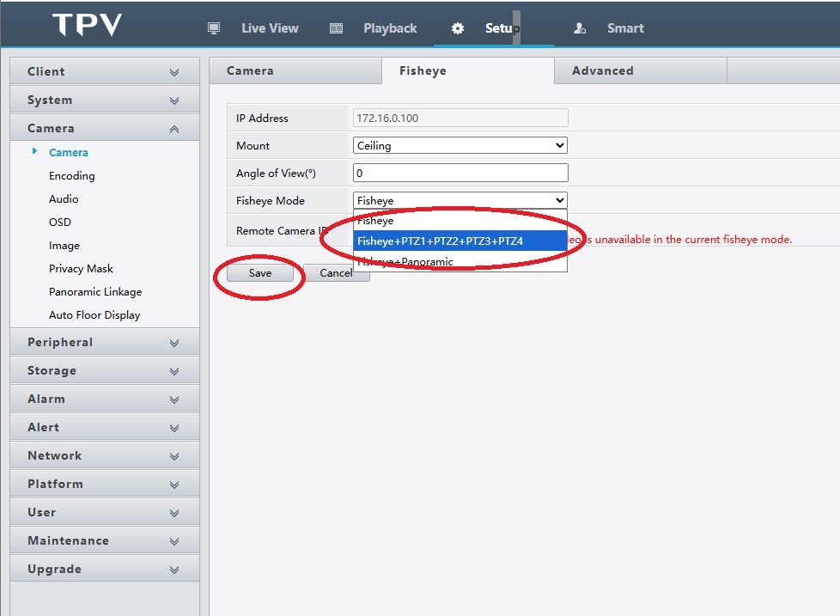Collapse the Camera section in sidebar
The height and width of the screenshot is (616, 840).
pyautogui.click(x=174, y=129)
